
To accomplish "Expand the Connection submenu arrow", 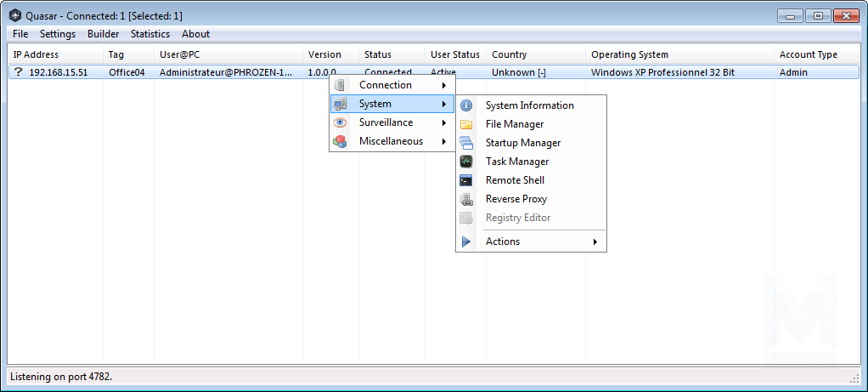I will click(x=443, y=85).
